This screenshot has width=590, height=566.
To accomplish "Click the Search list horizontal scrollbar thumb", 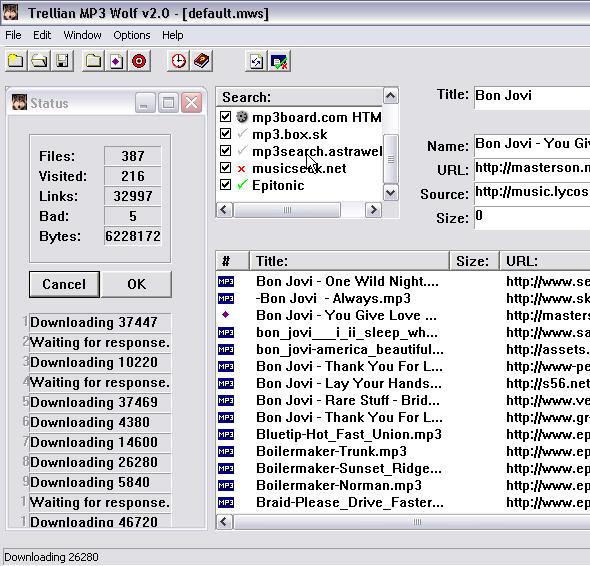I will [x=287, y=210].
